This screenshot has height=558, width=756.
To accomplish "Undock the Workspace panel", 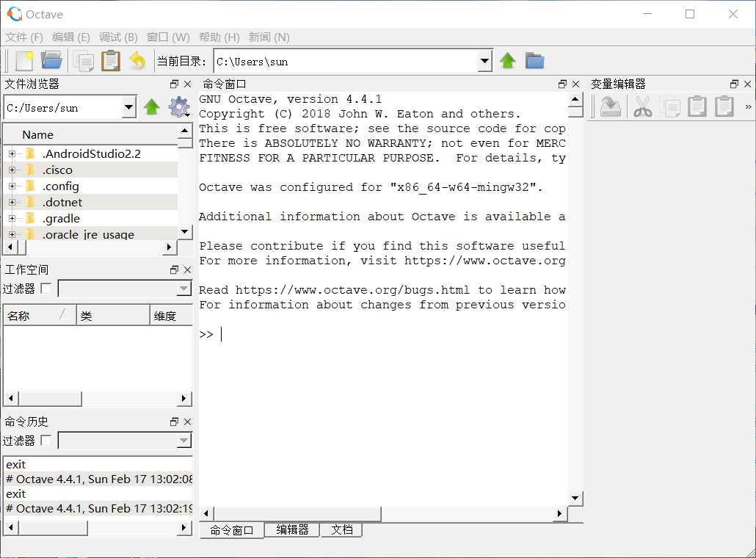I will click(175, 269).
